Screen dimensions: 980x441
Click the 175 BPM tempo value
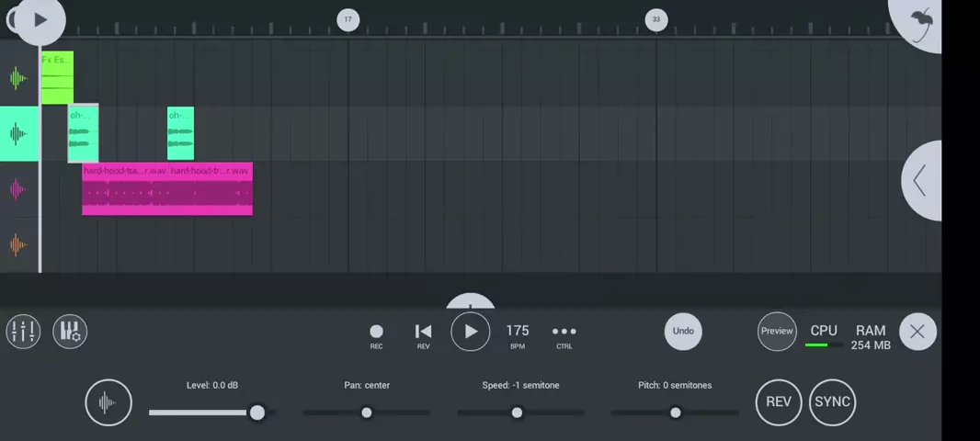coord(518,332)
